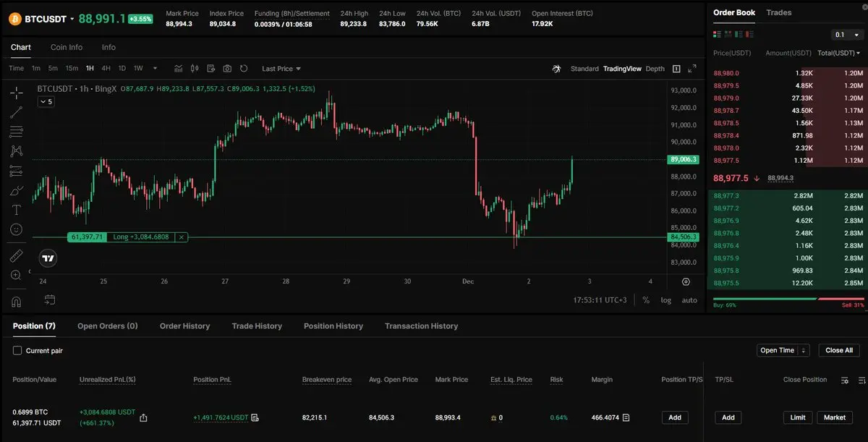Toggle percent scale on the chart
The width and height of the screenshot is (868, 442).
(646, 299)
